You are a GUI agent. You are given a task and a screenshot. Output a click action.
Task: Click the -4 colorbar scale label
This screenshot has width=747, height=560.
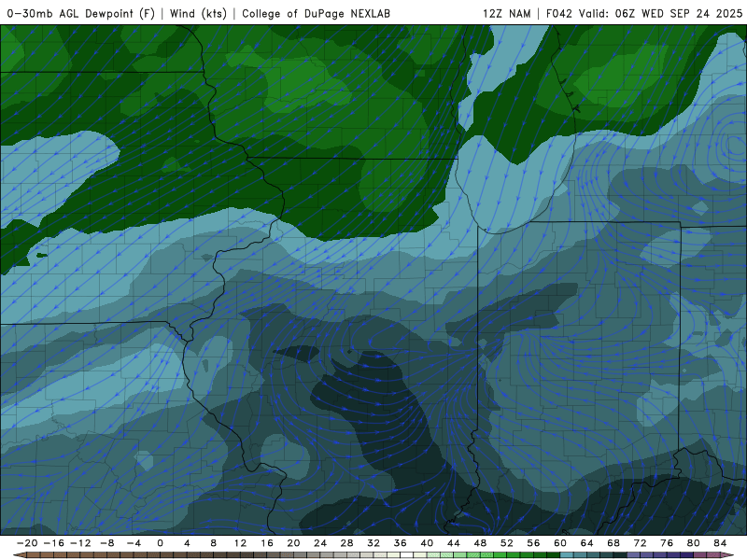click(134, 543)
